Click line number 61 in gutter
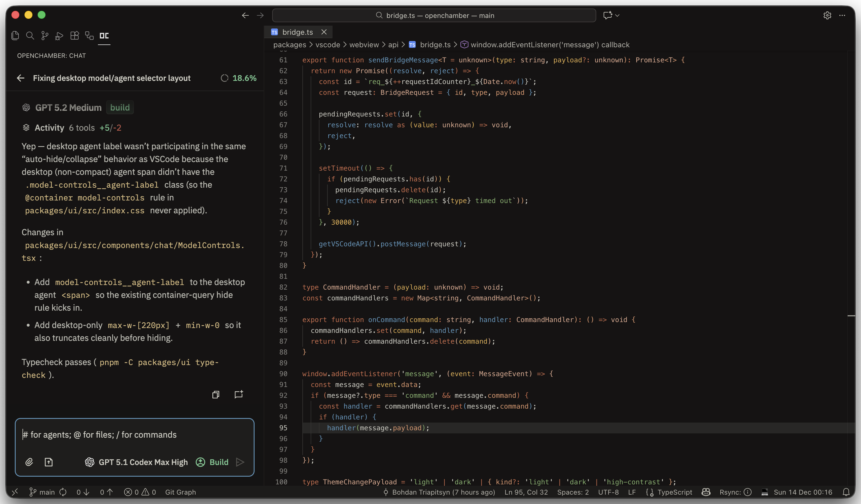This screenshot has height=504, width=861. point(283,60)
